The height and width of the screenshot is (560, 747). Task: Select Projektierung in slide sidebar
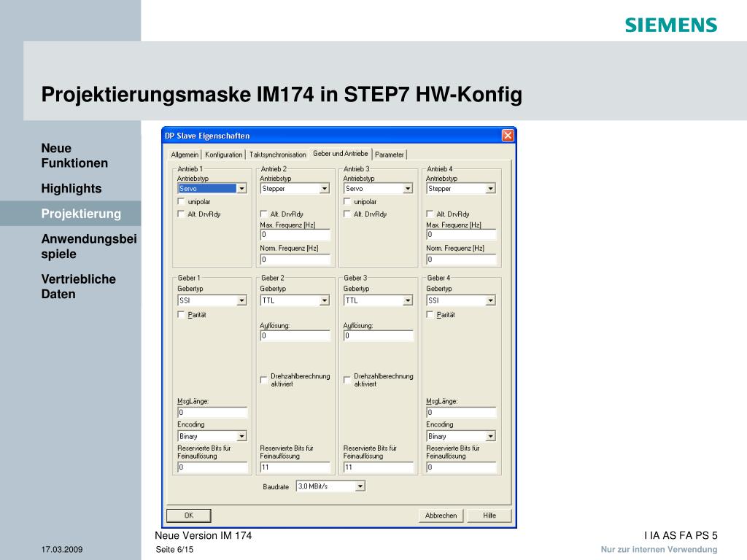[81, 214]
